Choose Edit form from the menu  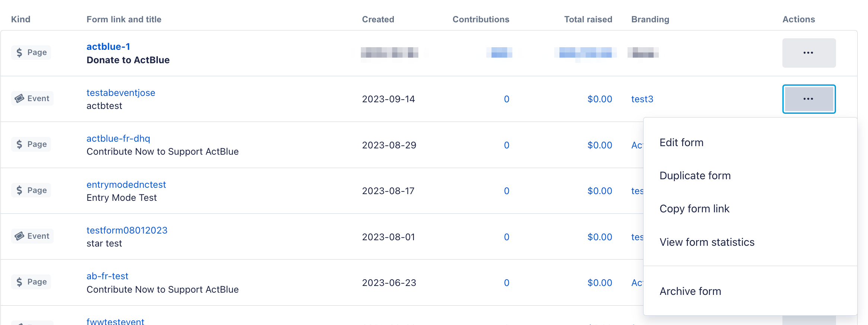point(681,143)
